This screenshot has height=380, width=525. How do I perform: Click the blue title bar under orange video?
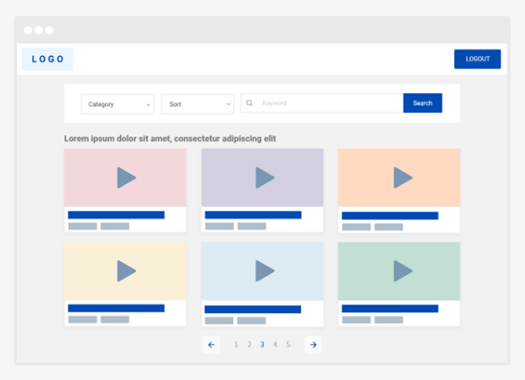coord(390,216)
